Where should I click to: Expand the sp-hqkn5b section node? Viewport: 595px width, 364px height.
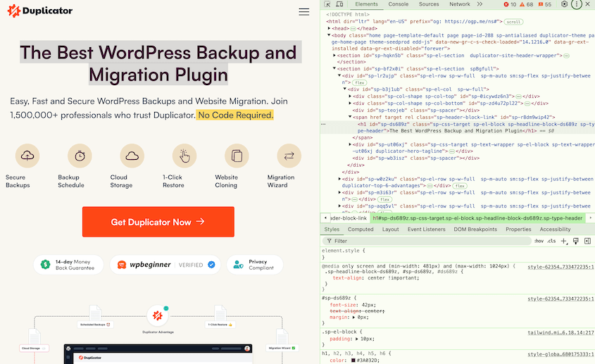click(334, 56)
